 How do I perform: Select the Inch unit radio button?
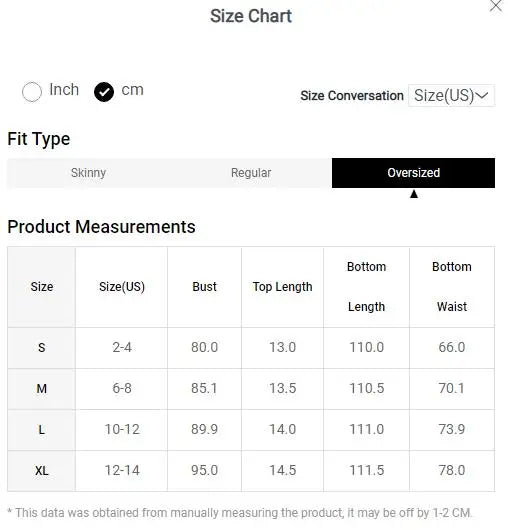32,92
